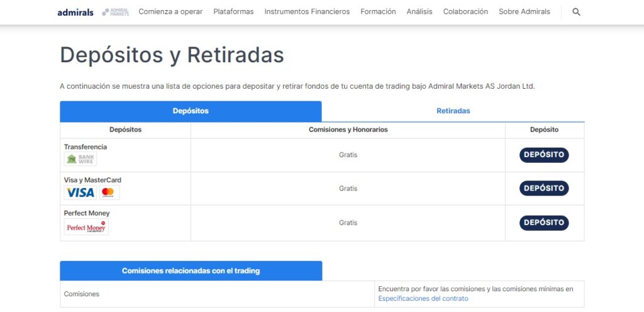Open the Comienza a operar menu
Screen dimensions: 644x312
[170, 12]
